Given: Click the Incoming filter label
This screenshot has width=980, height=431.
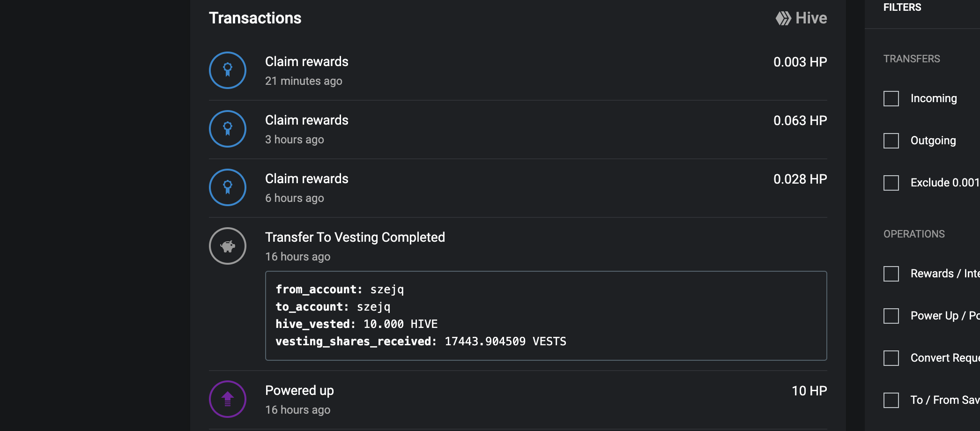Looking at the screenshot, I should 934,98.
